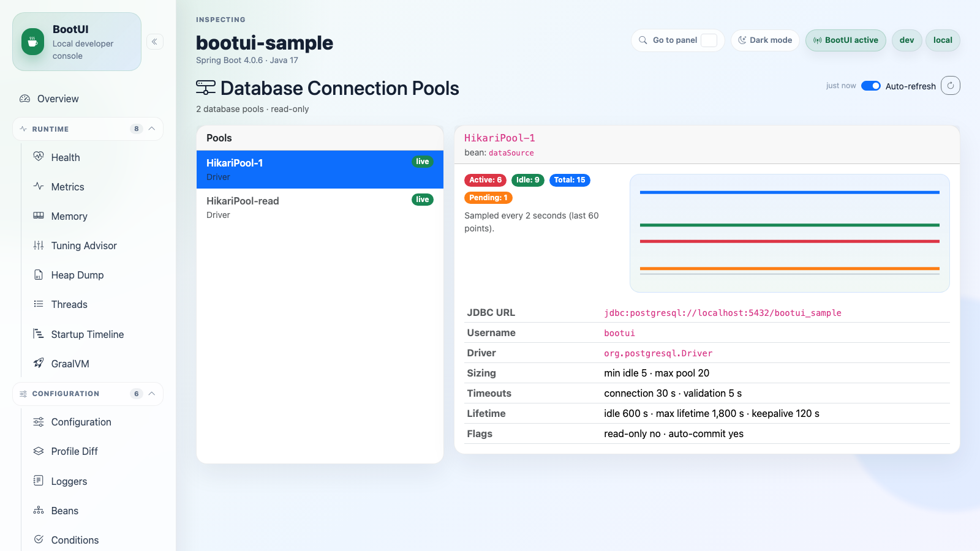Image resolution: width=980 pixels, height=551 pixels.
Task: Click the Memory chip icon
Action: [39, 216]
